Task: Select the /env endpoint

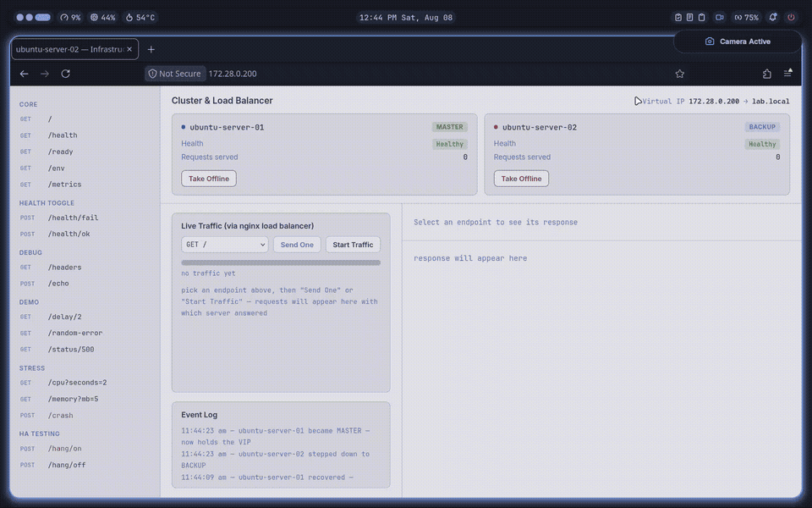Action: [x=85, y=168]
